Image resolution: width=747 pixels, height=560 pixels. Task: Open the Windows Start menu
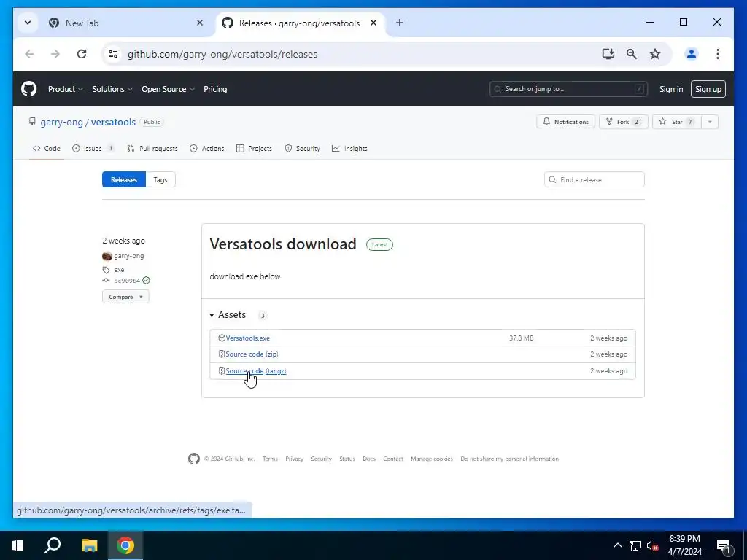click(x=18, y=545)
